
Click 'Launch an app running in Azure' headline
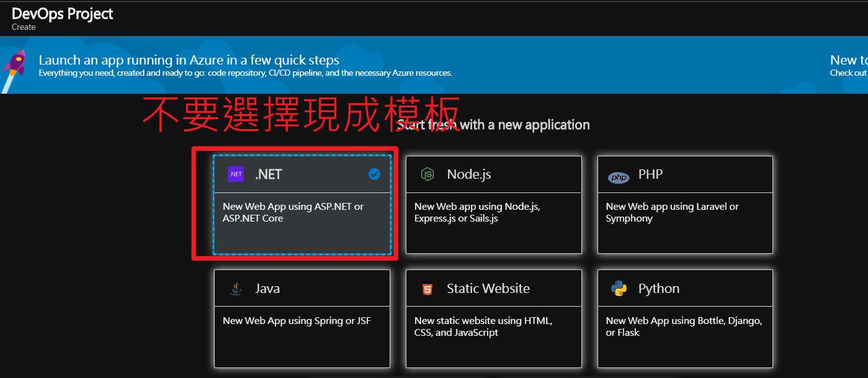[x=189, y=60]
